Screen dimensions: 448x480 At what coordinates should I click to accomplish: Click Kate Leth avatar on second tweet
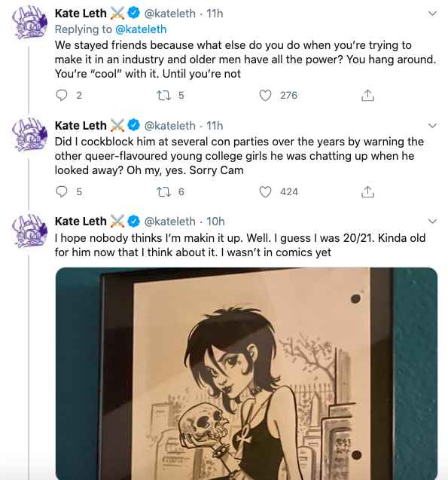pos(29,136)
